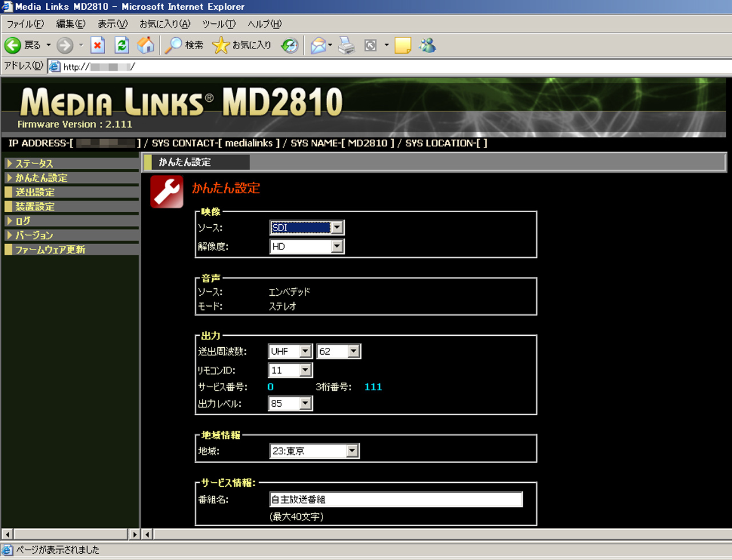Open the ヘルプ(H) menu
Image resolution: width=732 pixels, height=560 pixels.
click(265, 24)
